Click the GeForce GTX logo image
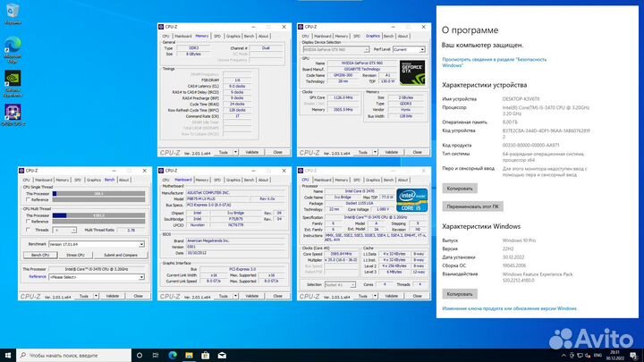The width and height of the screenshot is (644, 362). [412, 72]
